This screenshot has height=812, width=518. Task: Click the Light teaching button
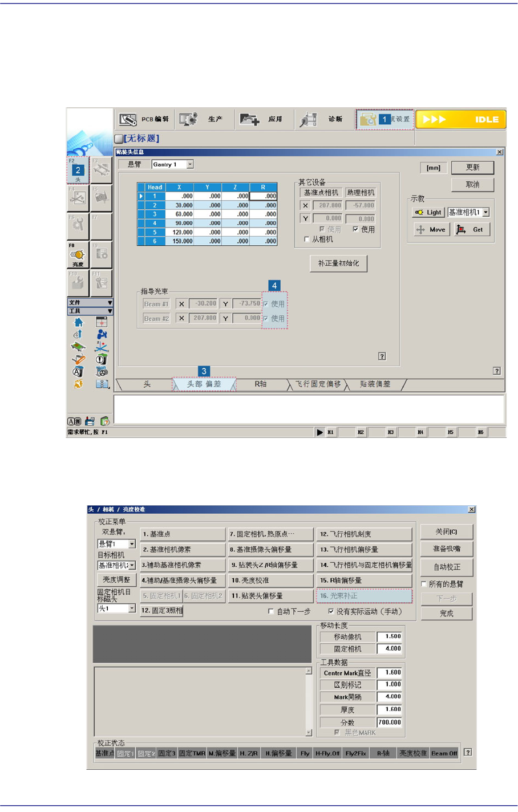tap(428, 212)
